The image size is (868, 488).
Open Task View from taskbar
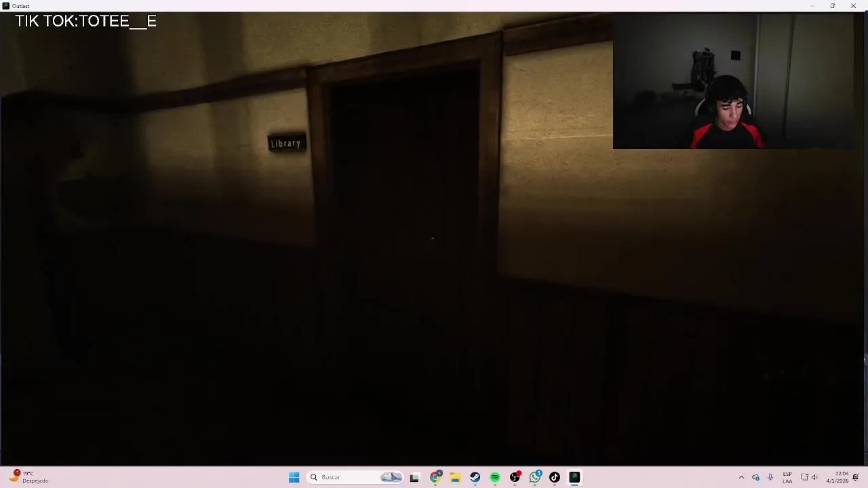414,477
